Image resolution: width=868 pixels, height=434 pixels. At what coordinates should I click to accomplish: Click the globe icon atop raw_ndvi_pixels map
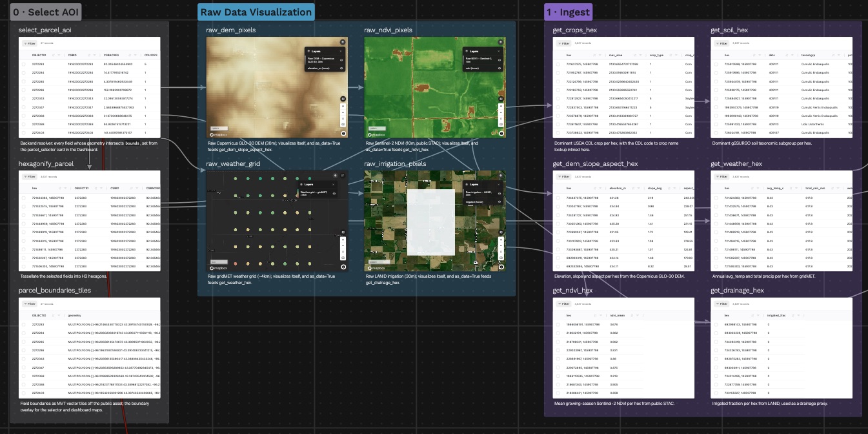(501, 42)
